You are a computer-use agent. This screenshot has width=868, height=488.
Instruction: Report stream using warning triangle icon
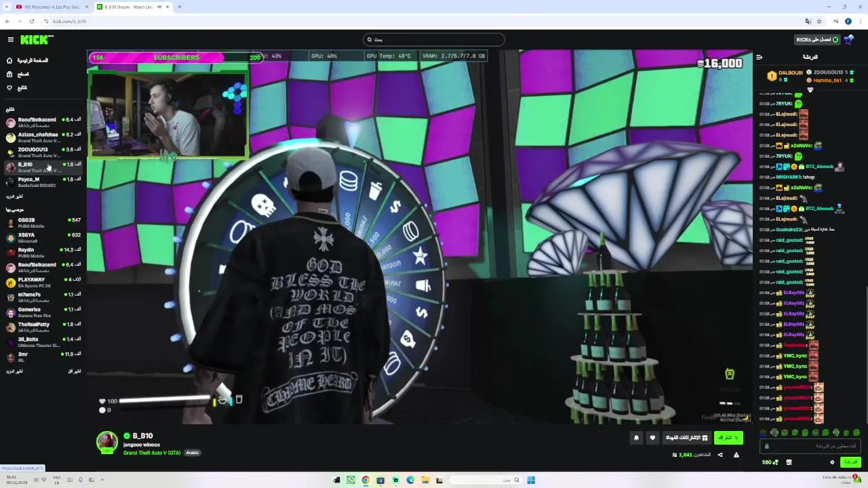pyautogui.click(x=736, y=455)
